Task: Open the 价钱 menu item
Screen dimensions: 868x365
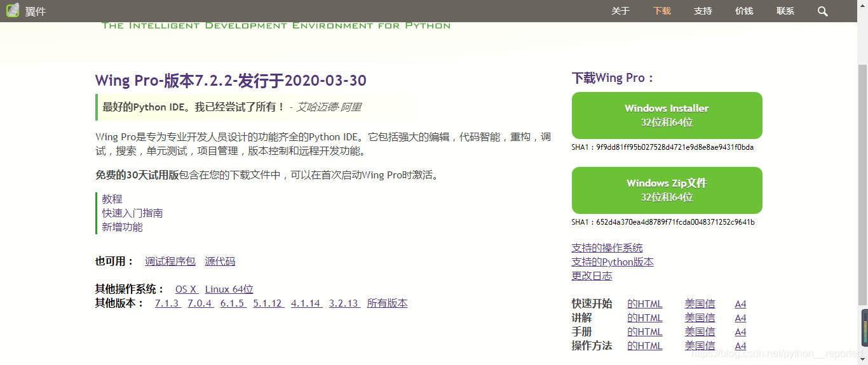Action: pyautogui.click(x=744, y=11)
